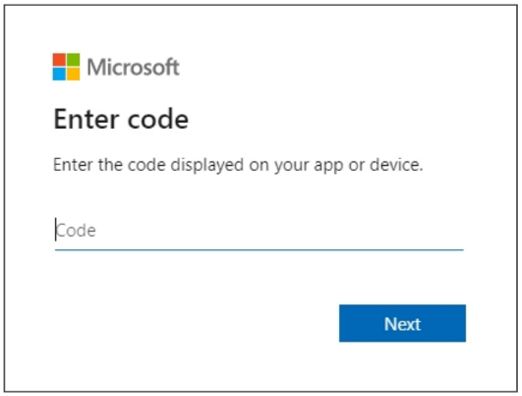Click the green square of the logo

click(x=74, y=60)
